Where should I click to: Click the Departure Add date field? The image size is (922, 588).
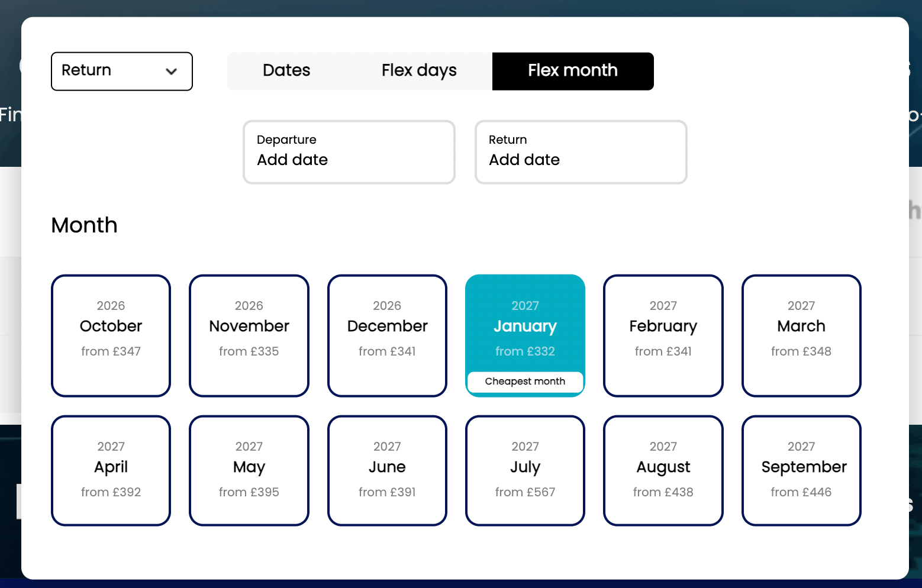tap(349, 152)
